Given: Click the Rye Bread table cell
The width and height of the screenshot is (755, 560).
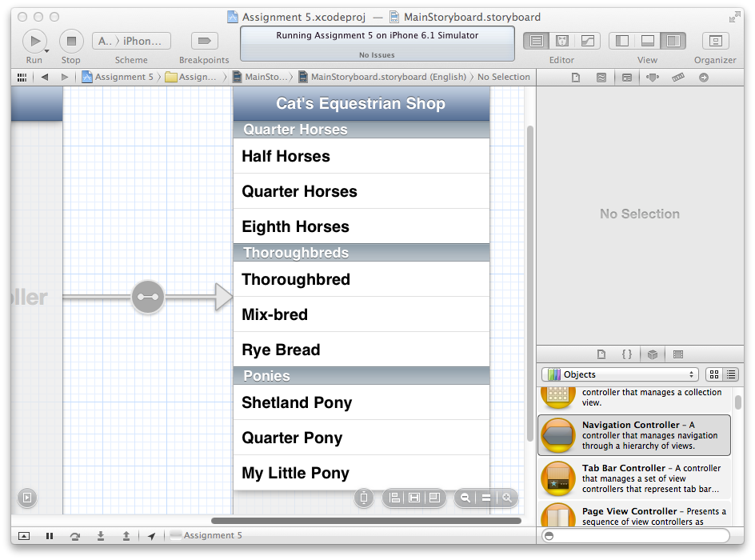Looking at the screenshot, I should tap(361, 350).
